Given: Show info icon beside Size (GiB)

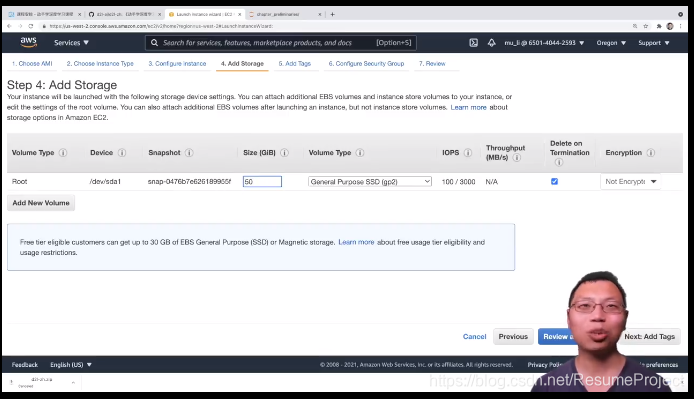Looking at the screenshot, I should coord(284,153).
